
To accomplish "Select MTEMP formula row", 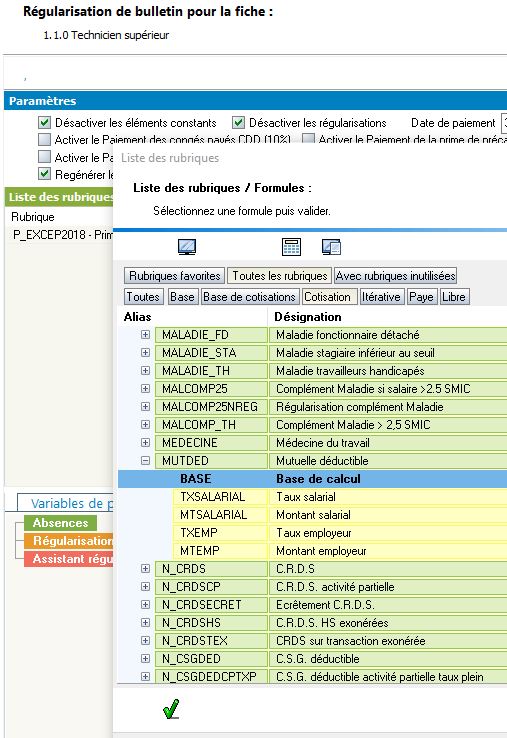I will point(340,551).
